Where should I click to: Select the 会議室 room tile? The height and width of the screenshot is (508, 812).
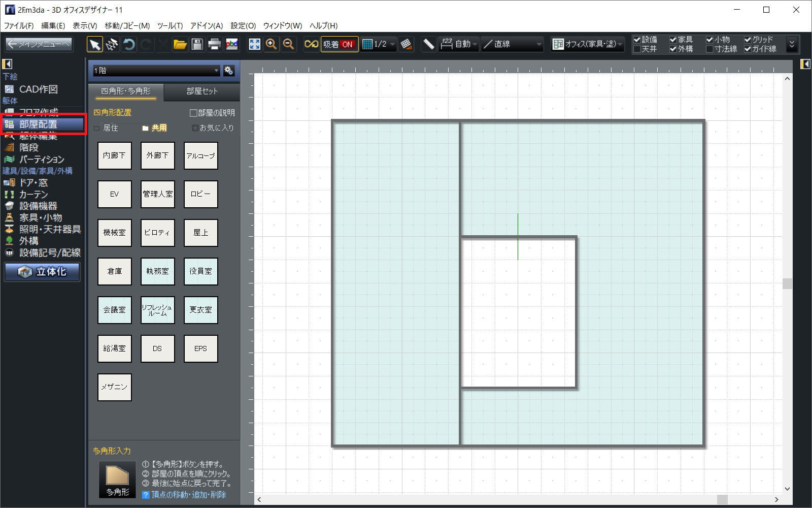coord(114,310)
